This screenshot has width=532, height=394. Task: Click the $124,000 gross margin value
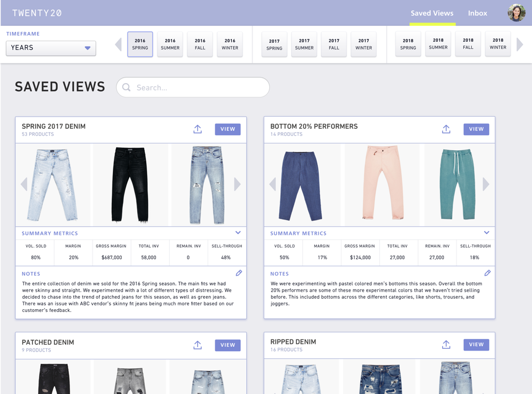tap(360, 258)
